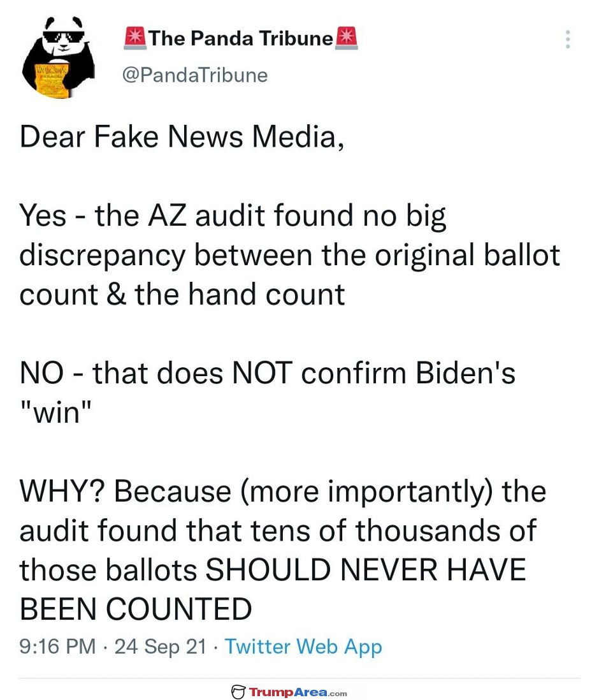The height and width of the screenshot is (700, 599).
Task: Click the TrumpArea face logo icon
Action: coord(238,692)
